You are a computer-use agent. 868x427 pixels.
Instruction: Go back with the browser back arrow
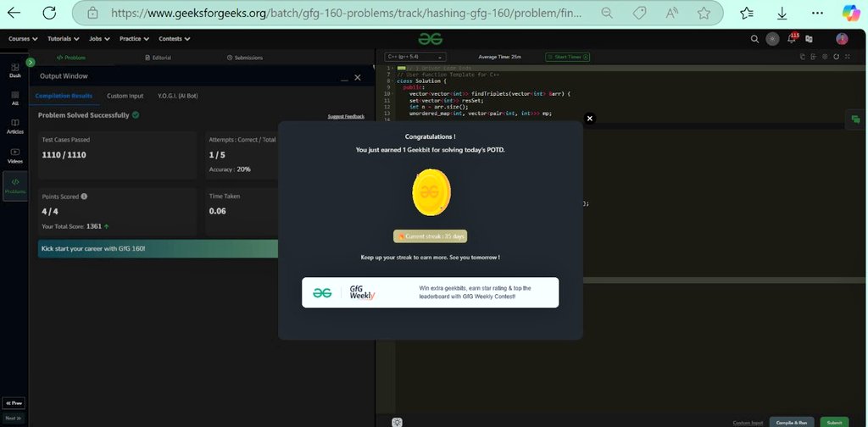pos(14,13)
